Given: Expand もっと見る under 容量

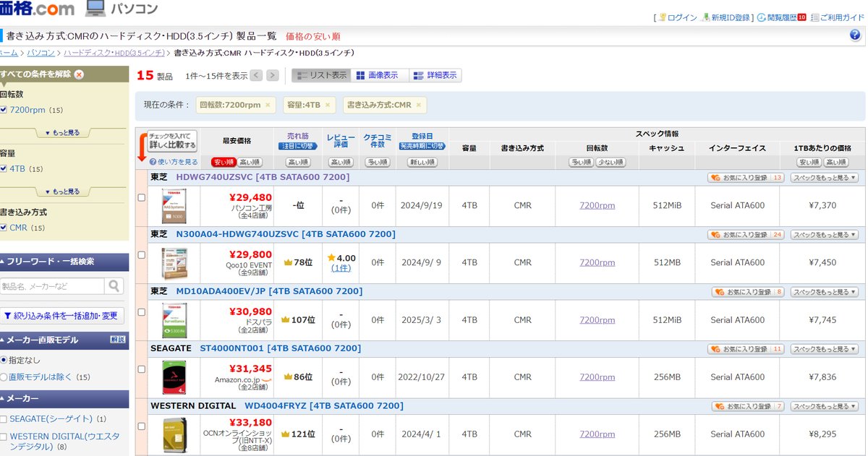Looking at the screenshot, I should [x=62, y=192].
